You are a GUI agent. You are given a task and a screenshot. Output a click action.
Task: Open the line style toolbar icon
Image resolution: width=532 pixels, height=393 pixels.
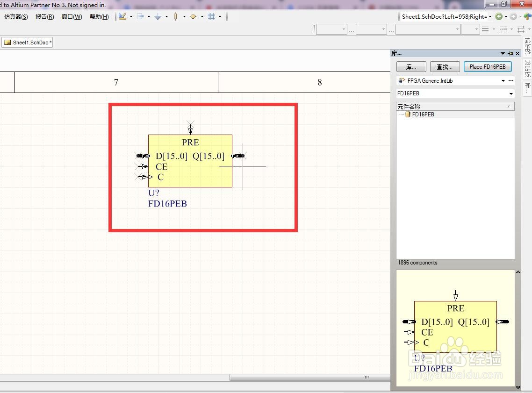click(486, 29)
